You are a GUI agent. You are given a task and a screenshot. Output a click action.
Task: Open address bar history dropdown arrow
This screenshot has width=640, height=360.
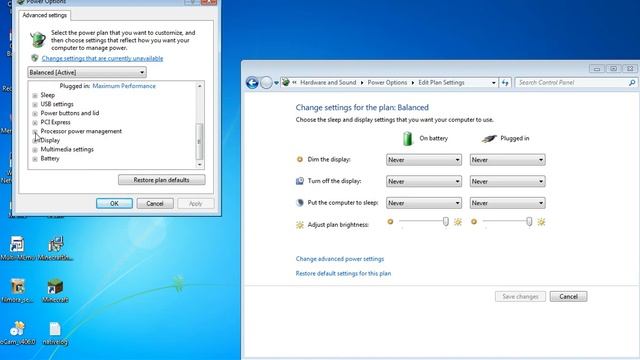pos(493,83)
